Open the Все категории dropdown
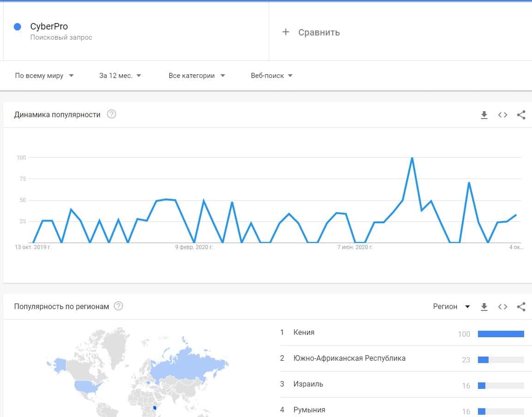This screenshot has height=417, width=532. [197, 76]
